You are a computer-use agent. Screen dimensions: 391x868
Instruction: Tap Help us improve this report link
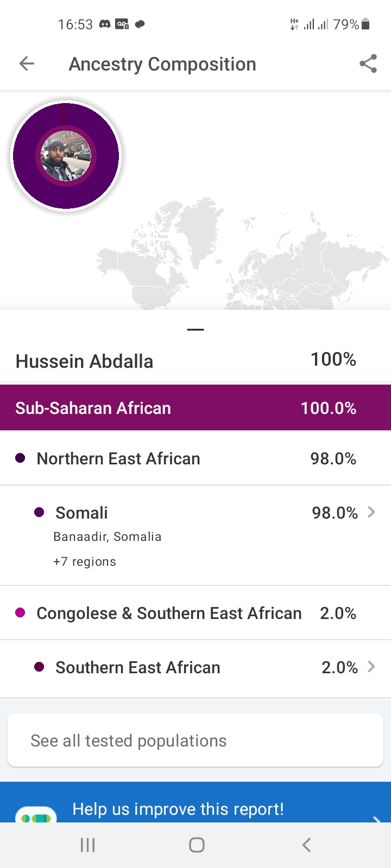[178, 809]
